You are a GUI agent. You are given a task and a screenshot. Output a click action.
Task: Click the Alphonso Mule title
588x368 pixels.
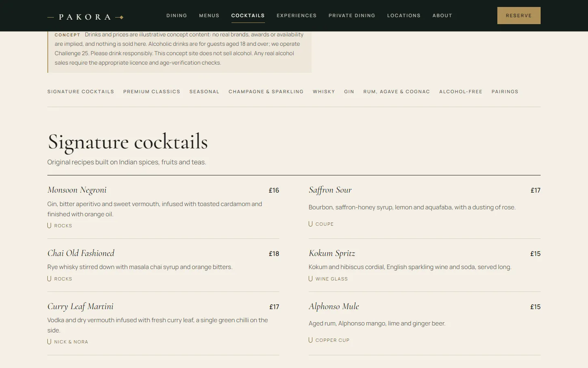point(334,307)
